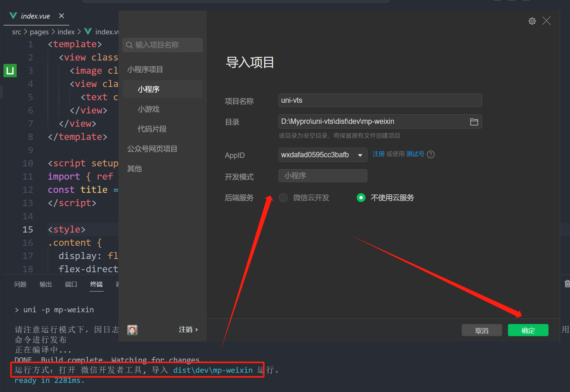The width and height of the screenshot is (570, 392).
Task: Click green U marker in editor gutter
Action: point(10,71)
